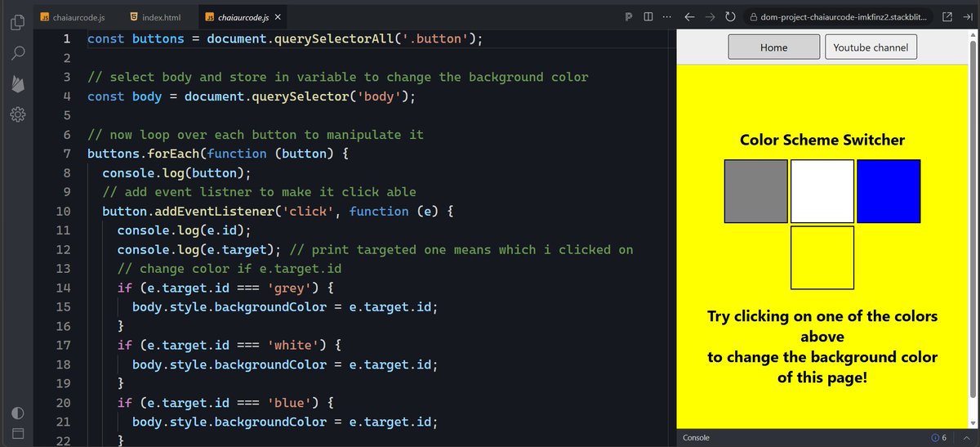This screenshot has height=447, width=980.
Task: Go back in the preview browser
Action: point(688,16)
